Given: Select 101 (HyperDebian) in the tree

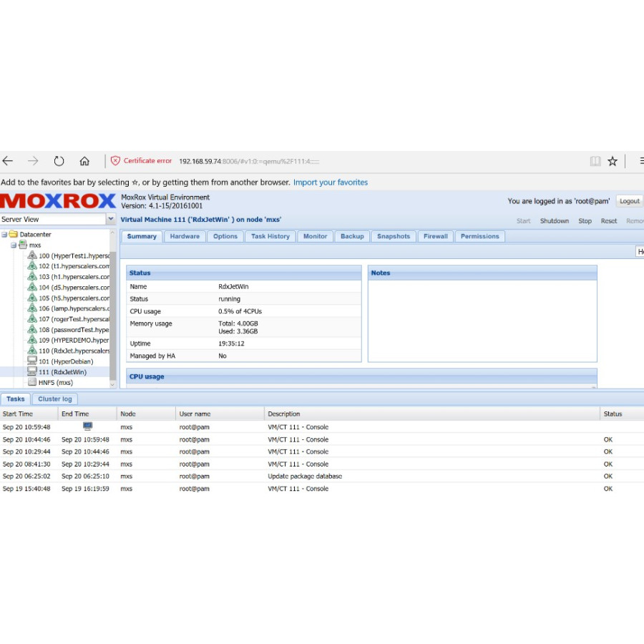Looking at the screenshot, I should [x=66, y=361].
